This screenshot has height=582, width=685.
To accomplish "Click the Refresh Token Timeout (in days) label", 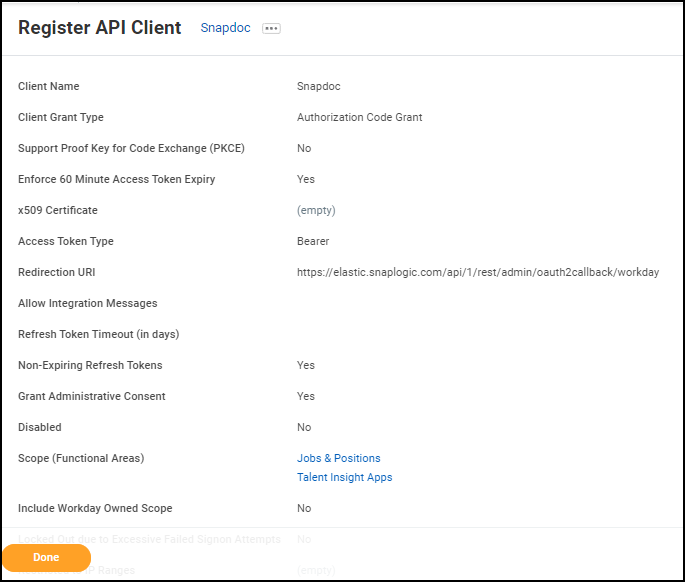I will [x=99, y=334].
